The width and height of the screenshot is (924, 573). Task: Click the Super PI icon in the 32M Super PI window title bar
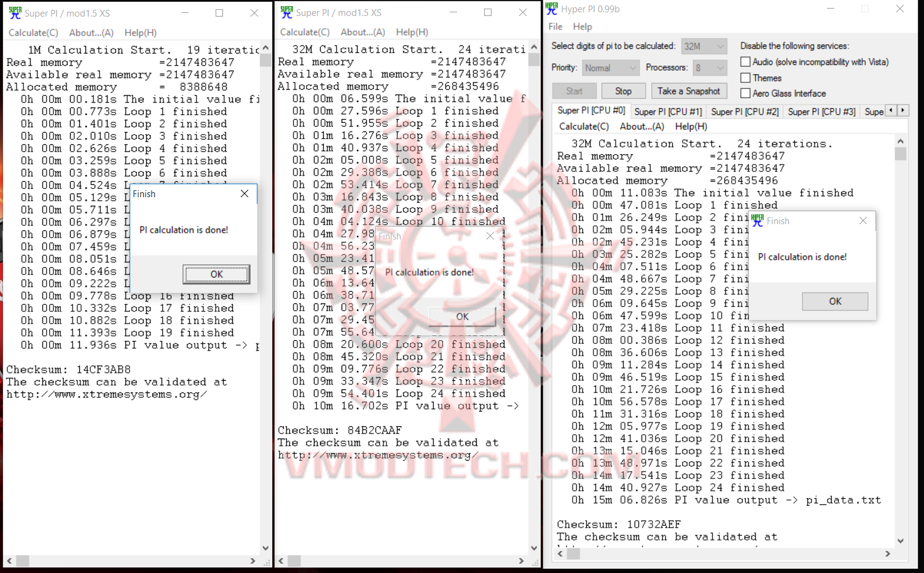pos(286,12)
